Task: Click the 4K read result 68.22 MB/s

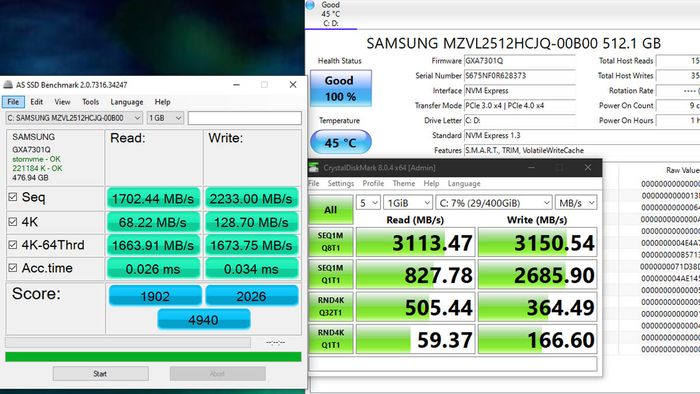Action: [153, 222]
